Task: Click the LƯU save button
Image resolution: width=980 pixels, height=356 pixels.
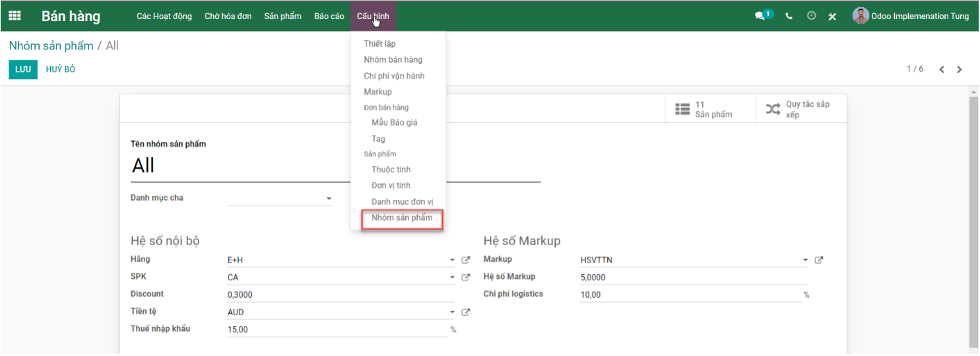Action: coord(23,69)
